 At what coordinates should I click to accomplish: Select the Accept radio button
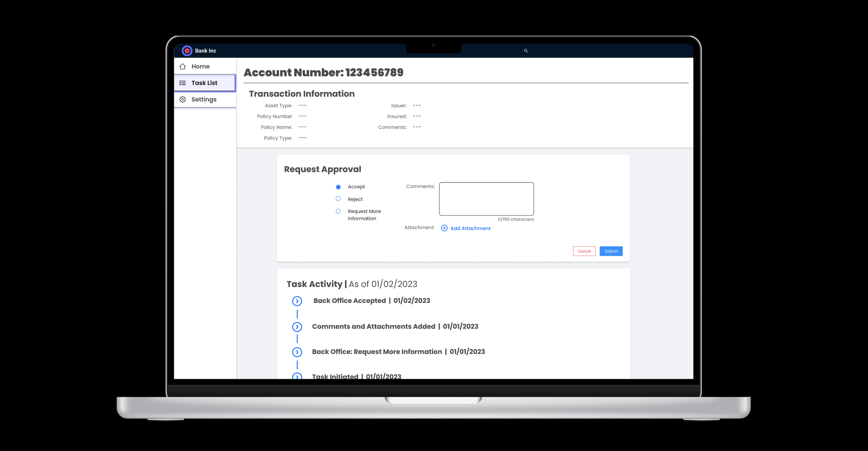point(338,187)
